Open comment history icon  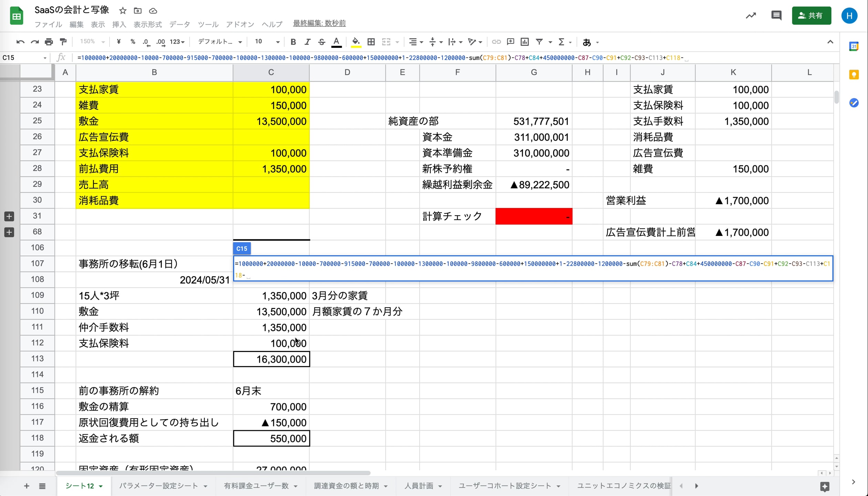tap(776, 15)
